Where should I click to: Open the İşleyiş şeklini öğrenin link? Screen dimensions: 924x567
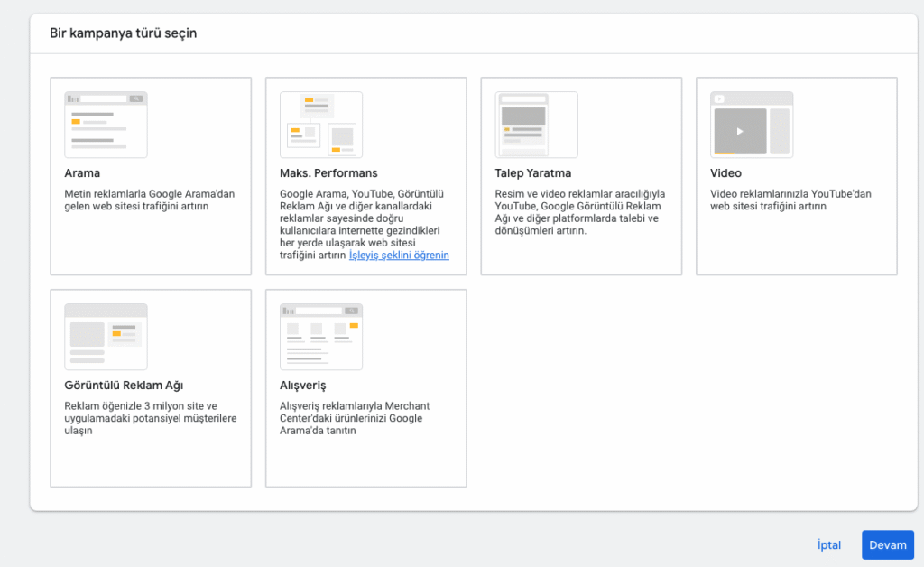click(399, 256)
